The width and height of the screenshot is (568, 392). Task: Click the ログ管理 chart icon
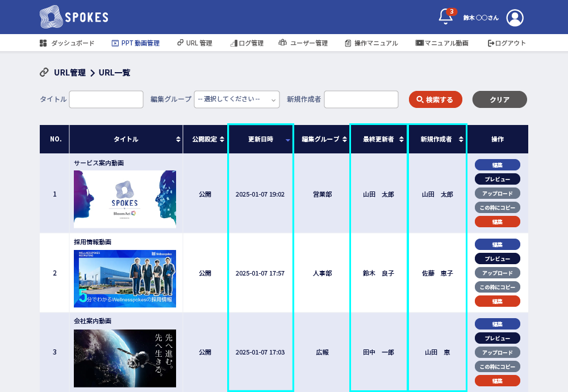tap(233, 43)
